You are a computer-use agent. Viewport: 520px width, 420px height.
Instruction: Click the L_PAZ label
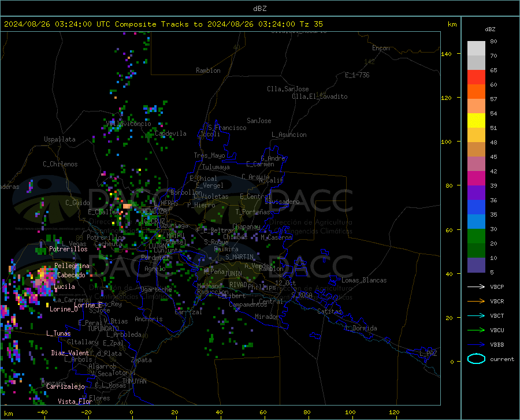coord(428,354)
